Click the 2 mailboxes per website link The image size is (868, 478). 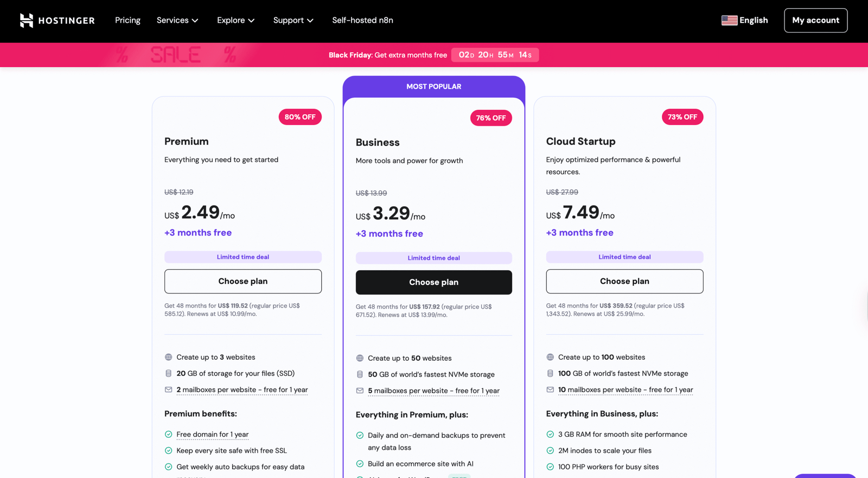(x=242, y=390)
